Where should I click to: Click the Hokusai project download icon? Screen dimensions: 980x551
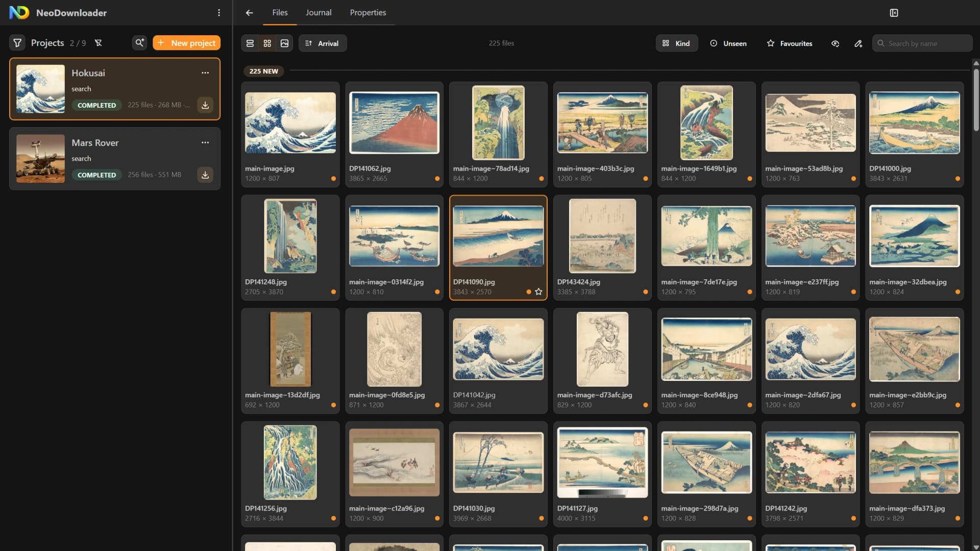coord(205,105)
